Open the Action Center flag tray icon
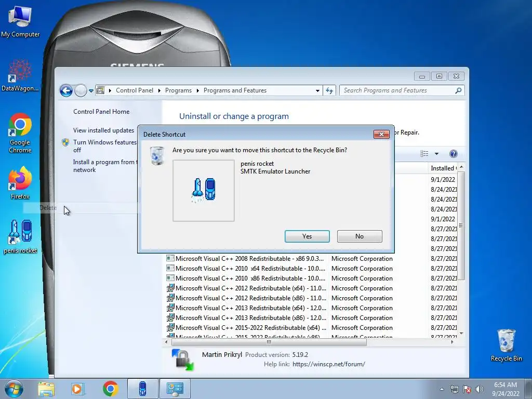Screen dimensions: 532x399 point(467,389)
